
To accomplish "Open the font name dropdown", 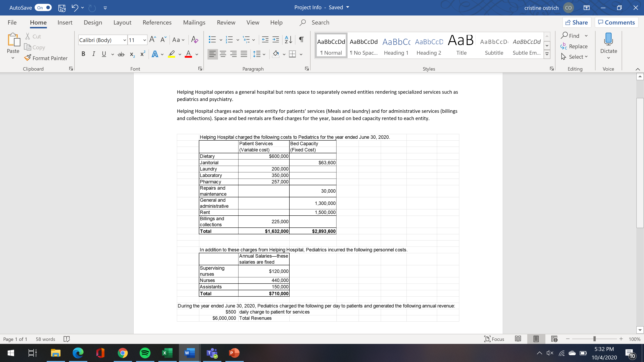I will (125, 40).
